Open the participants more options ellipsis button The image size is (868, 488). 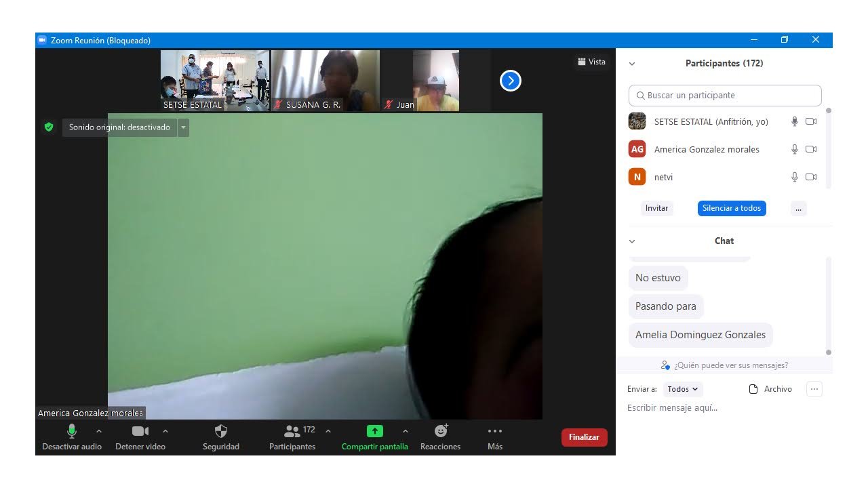point(798,208)
